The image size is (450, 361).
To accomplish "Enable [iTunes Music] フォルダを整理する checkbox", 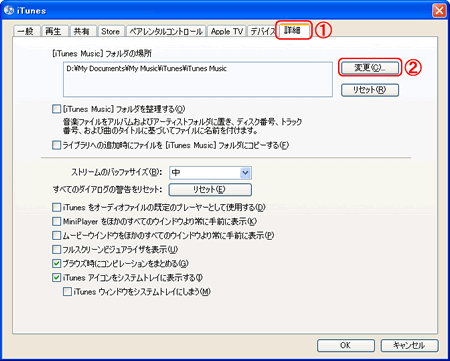I will coord(57,109).
